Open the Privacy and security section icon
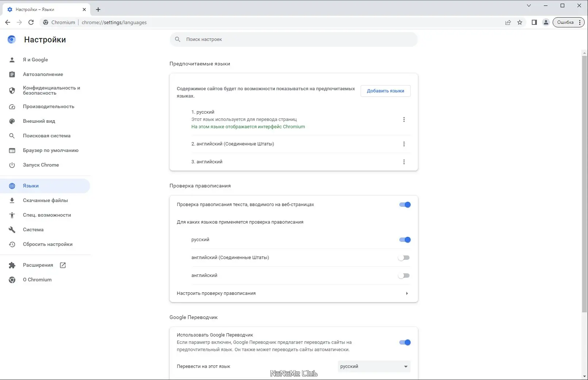This screenshot has width=588, height=380. pyautogui.click(x=12, y=90)
